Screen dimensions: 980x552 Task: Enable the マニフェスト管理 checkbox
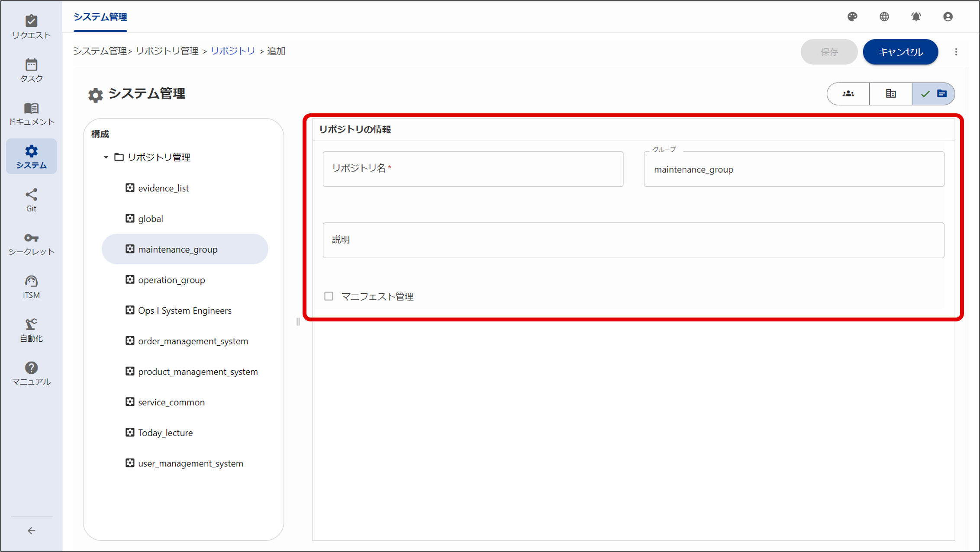(329, 296)
